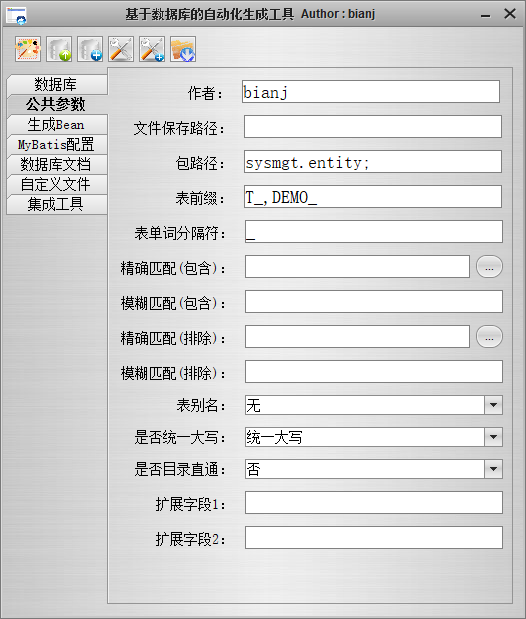
Task: Close the generator tool window
Action: click(510, 14)
